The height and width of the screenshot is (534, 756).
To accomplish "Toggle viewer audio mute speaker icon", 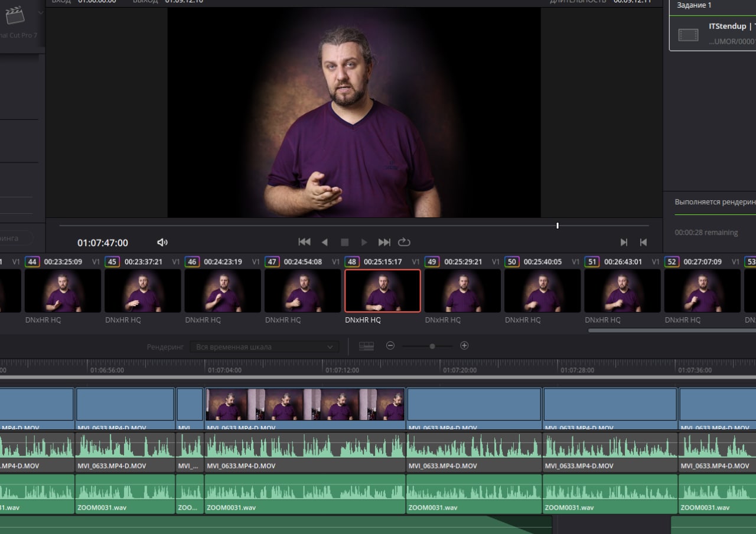I will (x=162, y=242).
